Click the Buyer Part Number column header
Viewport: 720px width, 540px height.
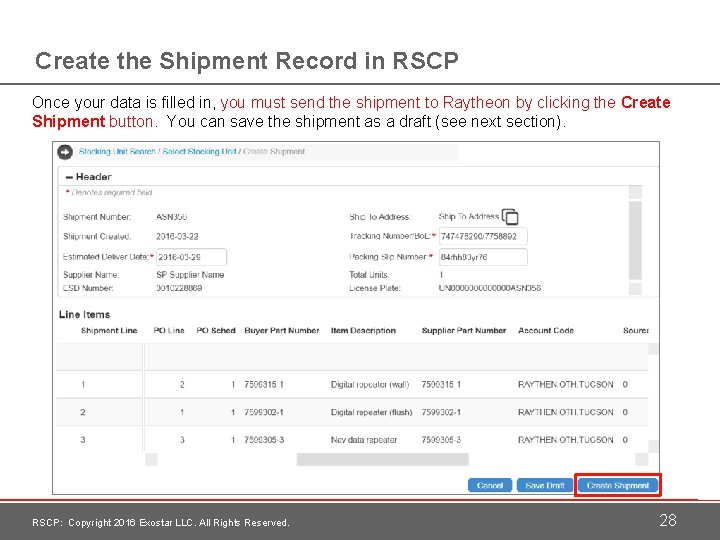point(282,331)
